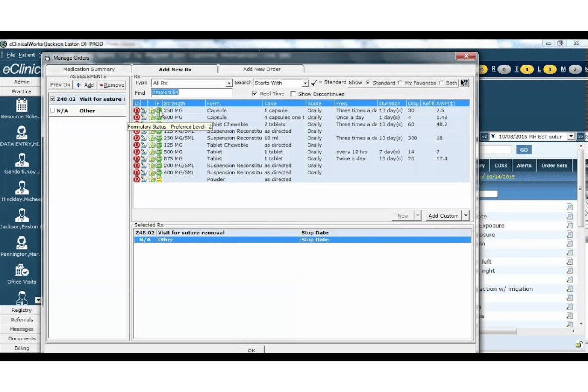
Task: Select the Standard radio button
Action: click(368, 83)
